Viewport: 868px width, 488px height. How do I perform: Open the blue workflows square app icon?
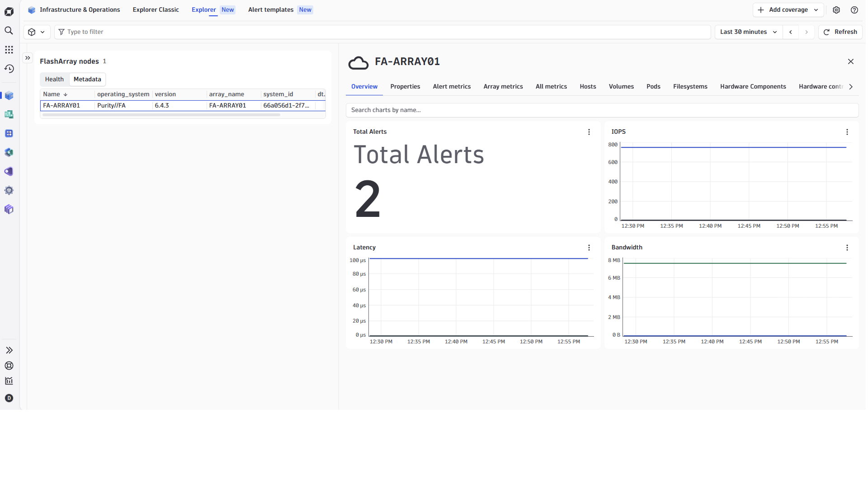(x=9, y=134)
